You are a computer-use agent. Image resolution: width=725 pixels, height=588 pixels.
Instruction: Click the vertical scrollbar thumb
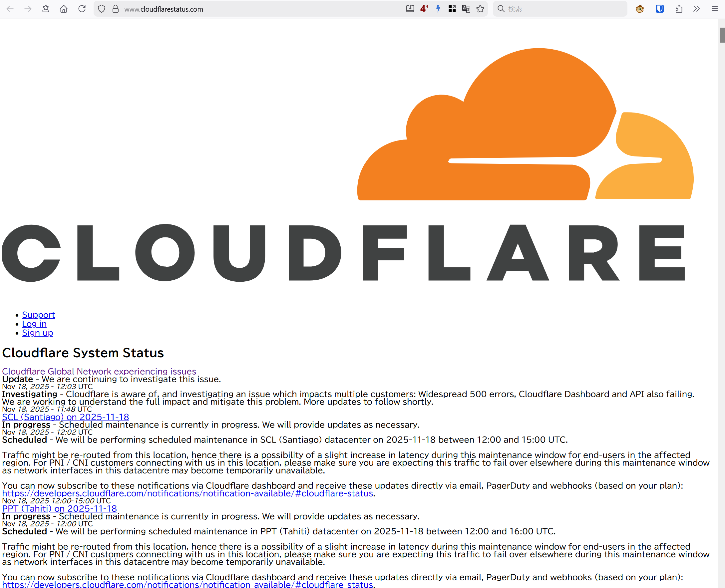tap(722, 35)
